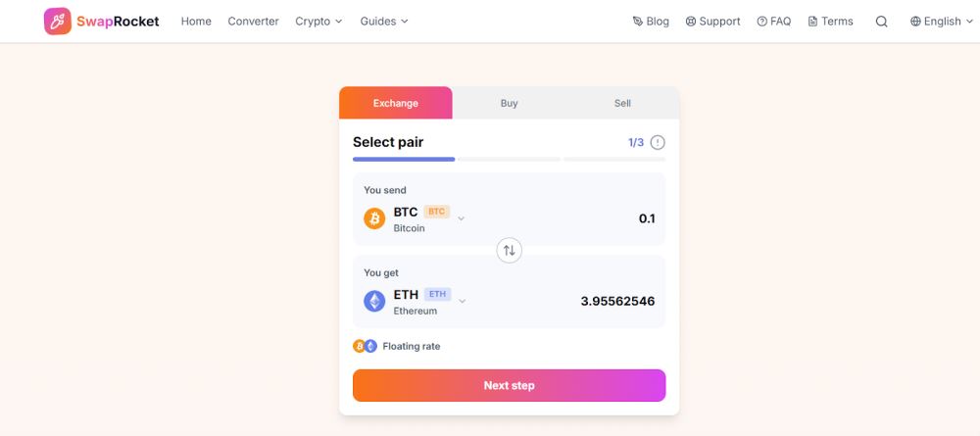This screenshot has width=980, height=436.
Task: Click the SwapRocket rocket logo icon
Action: point(58,22)
